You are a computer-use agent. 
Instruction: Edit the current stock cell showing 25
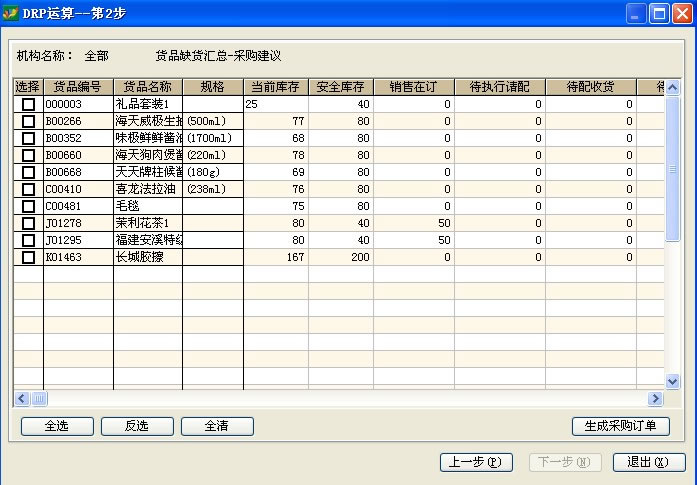[275, 104]
